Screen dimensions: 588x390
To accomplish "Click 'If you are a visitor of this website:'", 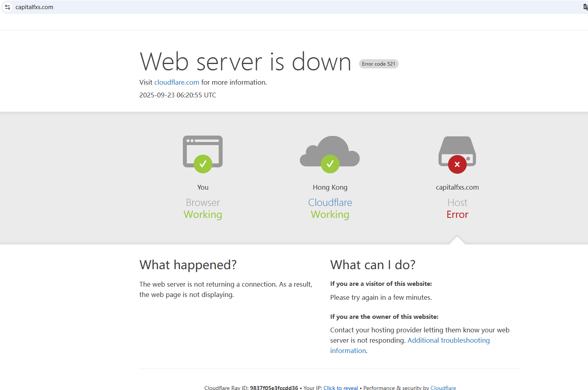I will tap(381, 284).
